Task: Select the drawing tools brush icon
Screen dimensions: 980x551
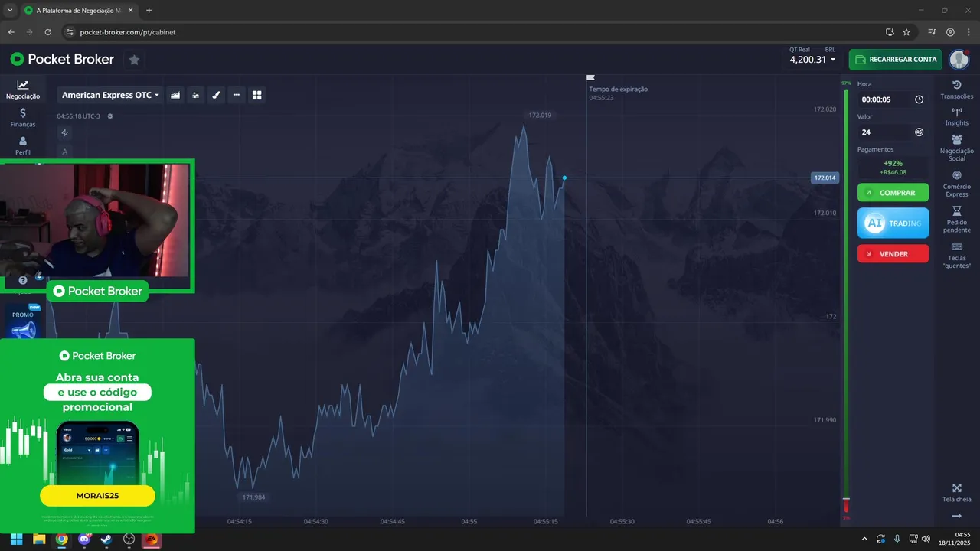Action: click(x=216, y=95)
